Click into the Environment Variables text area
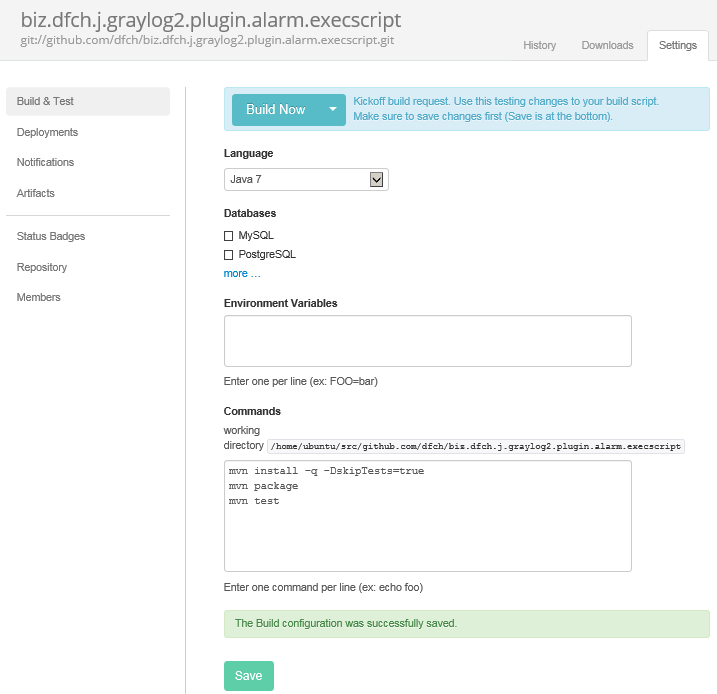 (x=427, y=341)
